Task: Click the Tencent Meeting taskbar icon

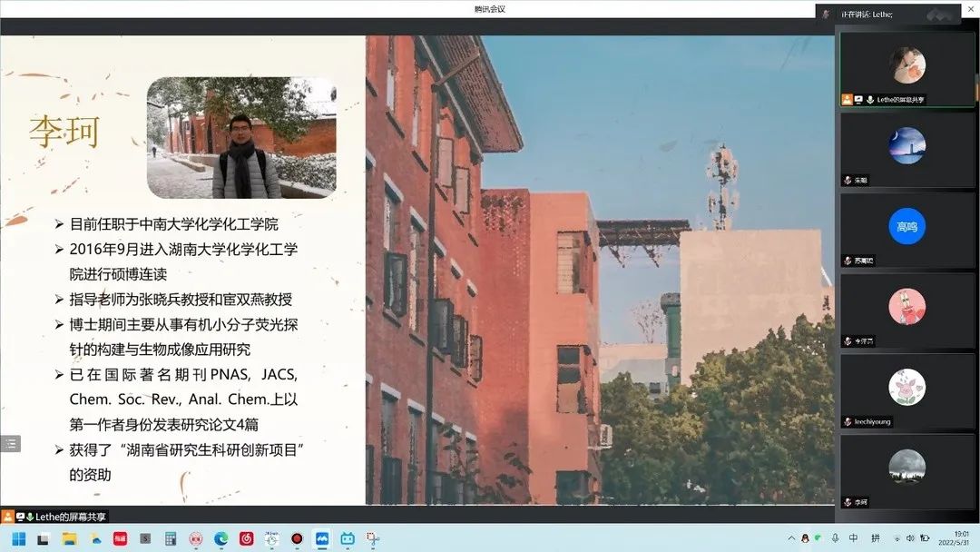Action: (x=321, y=538)
